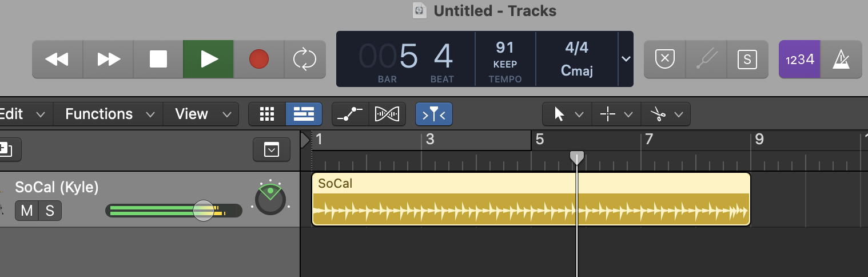Click the beat position value 4
Image resolution: width=868 pixels, height=277 pixels.
444,56
